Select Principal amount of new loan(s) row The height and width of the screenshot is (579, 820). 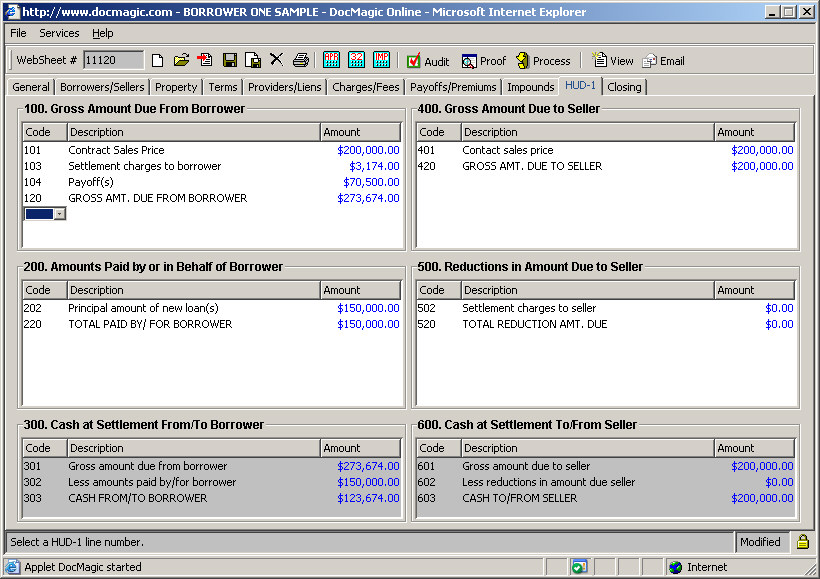coord(211,308)
